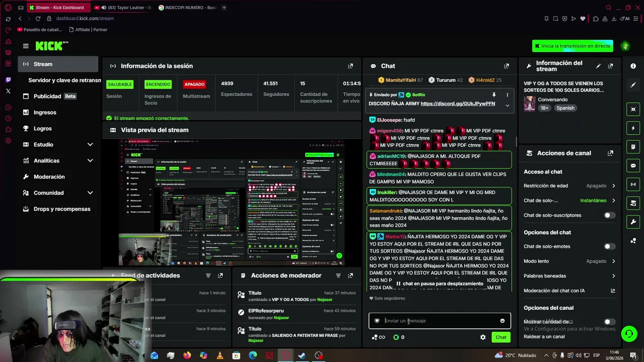Image resolution: width=644 pixels, height=362 pixels.
Task: Open Drops y recompensas page
Action: (58, 209)
